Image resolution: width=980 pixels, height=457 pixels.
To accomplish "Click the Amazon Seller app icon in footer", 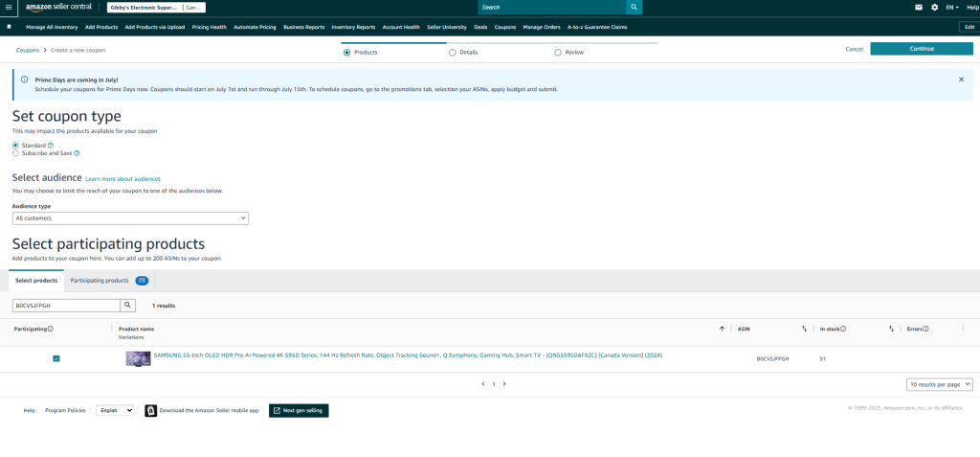I will click(x=150, y=411).
